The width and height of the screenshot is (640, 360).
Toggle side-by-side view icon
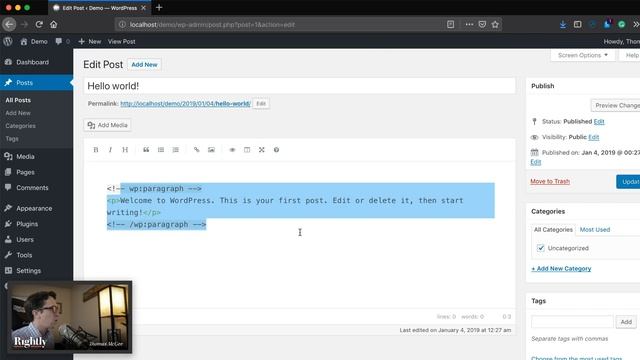[247, 150]
